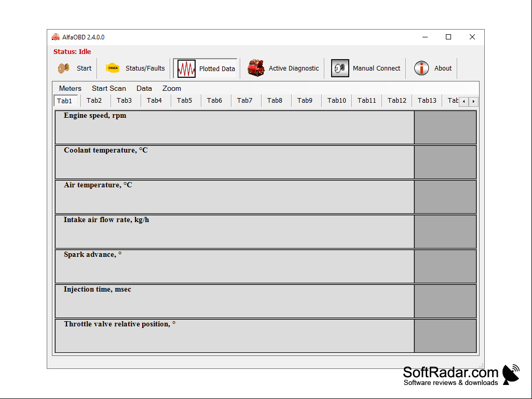Click the Engine speed value panel

click(445, 127)
